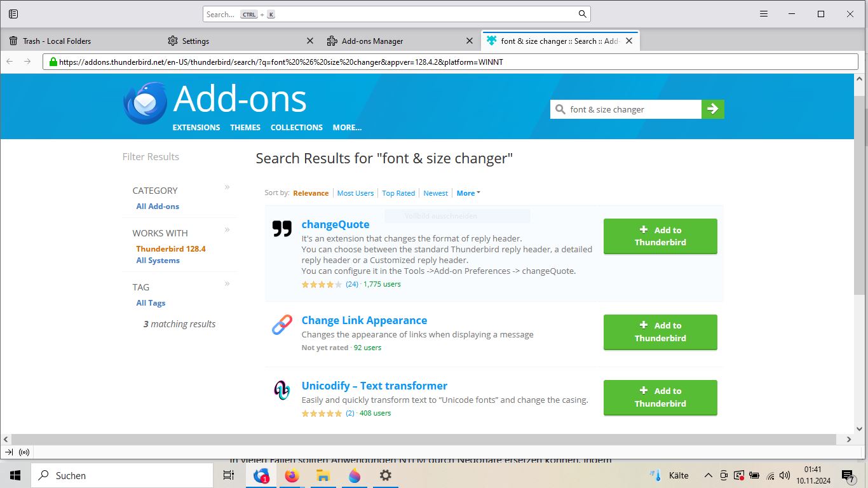Open the Unicodify – Text transformer title link
The height and width of the screenshot is (488, 868).
coord(374,386)
